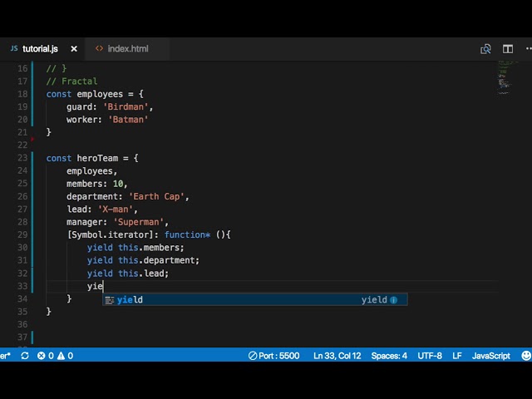Click employees identifier on line 18
The width and height of the screenshot is (532, 399).
(x=100, y=94)
